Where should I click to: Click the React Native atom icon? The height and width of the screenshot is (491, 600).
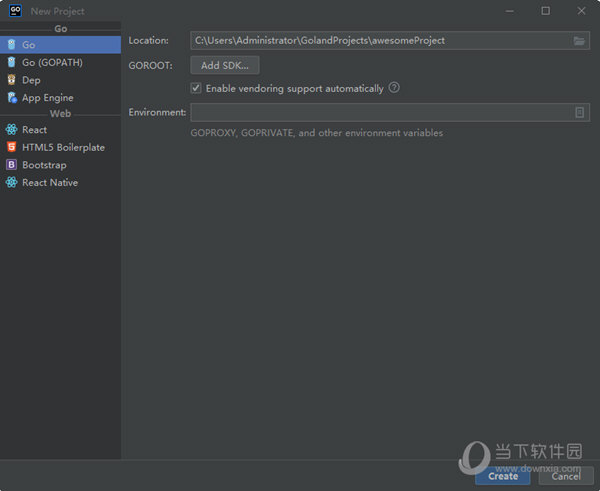tap(11, 183)
